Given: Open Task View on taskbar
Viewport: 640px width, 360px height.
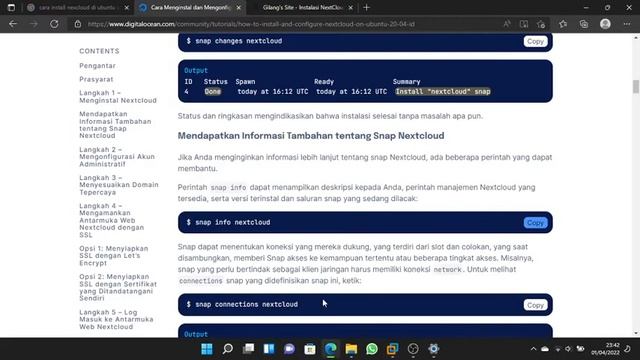Looking at the screenshot, I should point(248,349).
